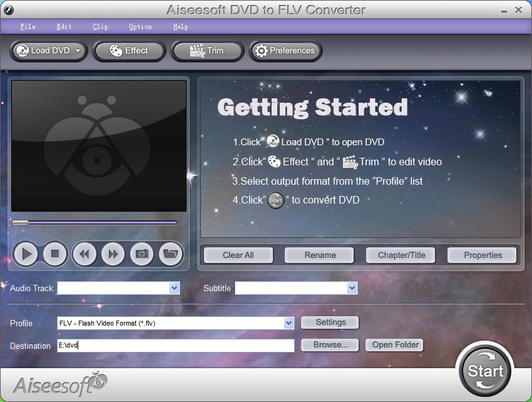
Task: Click the preview seek slider handle
Action: tap(20, 223)
